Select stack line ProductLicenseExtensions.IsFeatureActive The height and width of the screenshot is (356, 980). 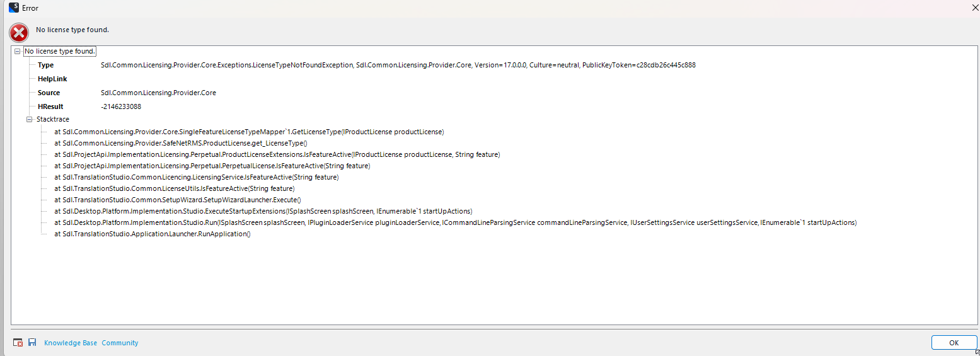tap(277, 154)
